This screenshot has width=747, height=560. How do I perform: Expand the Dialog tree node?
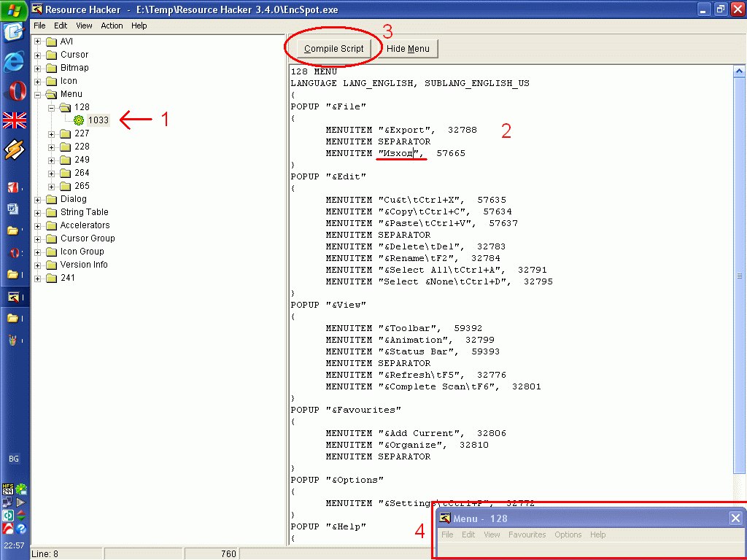pyautogui.click(x=38, y=200)
